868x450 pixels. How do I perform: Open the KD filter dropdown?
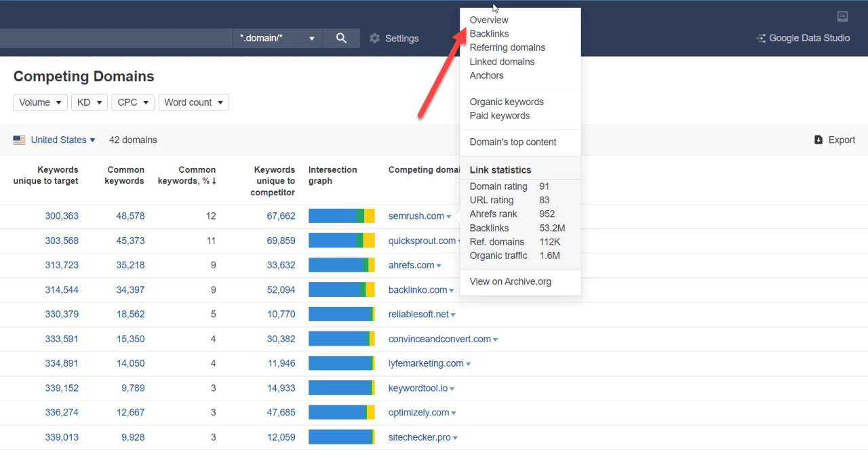(x=89, y=102)
